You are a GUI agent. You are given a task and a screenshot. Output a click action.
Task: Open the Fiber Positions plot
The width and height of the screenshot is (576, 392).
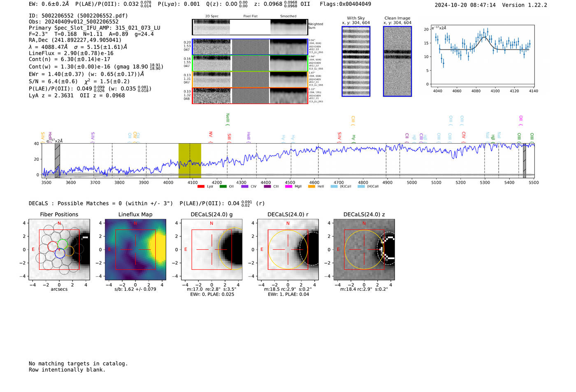pyautogui.click(x=59, y=250)
